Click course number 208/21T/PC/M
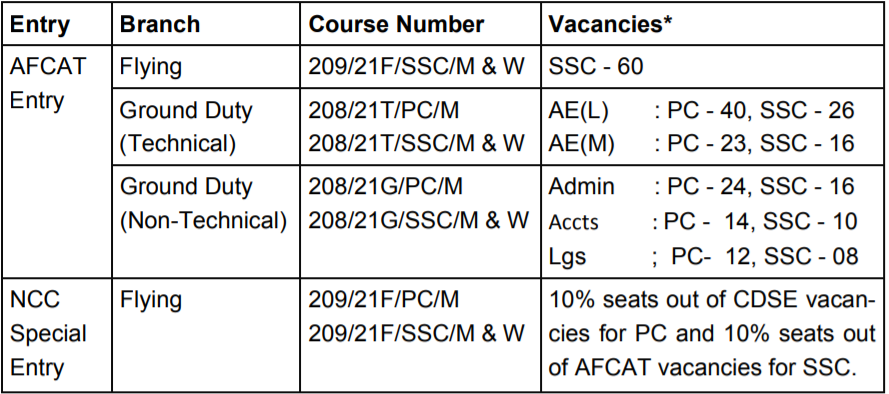This screenshot has height=394, width=889. pyautogui.click(x=383, y=110)
